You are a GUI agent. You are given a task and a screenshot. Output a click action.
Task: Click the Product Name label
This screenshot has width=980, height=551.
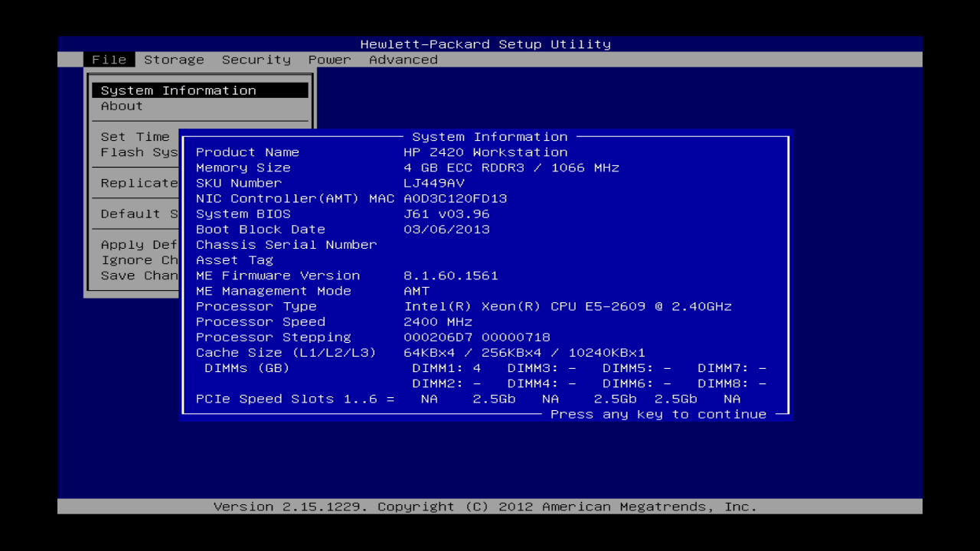coord(247,152)
